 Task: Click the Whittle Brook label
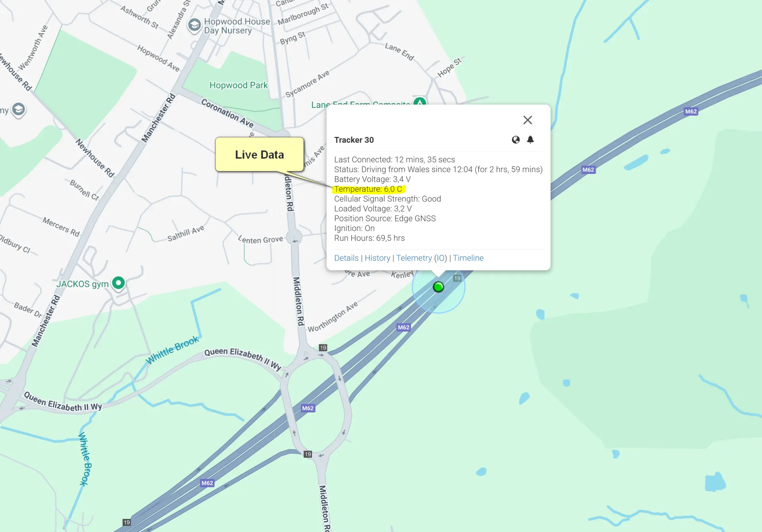172,350
